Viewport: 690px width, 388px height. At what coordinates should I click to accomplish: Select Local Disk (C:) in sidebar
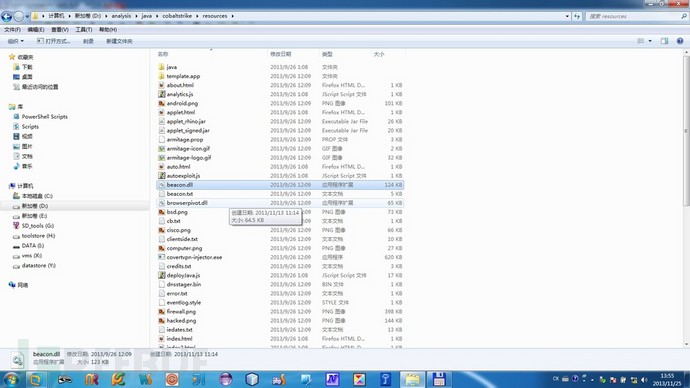click(33, 196)
